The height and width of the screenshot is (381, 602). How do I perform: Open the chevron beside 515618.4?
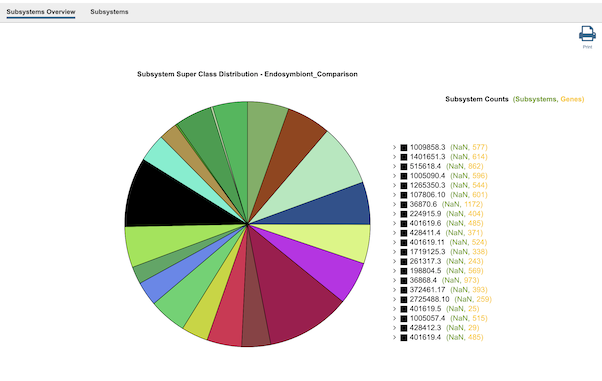(x=394, y=166)
